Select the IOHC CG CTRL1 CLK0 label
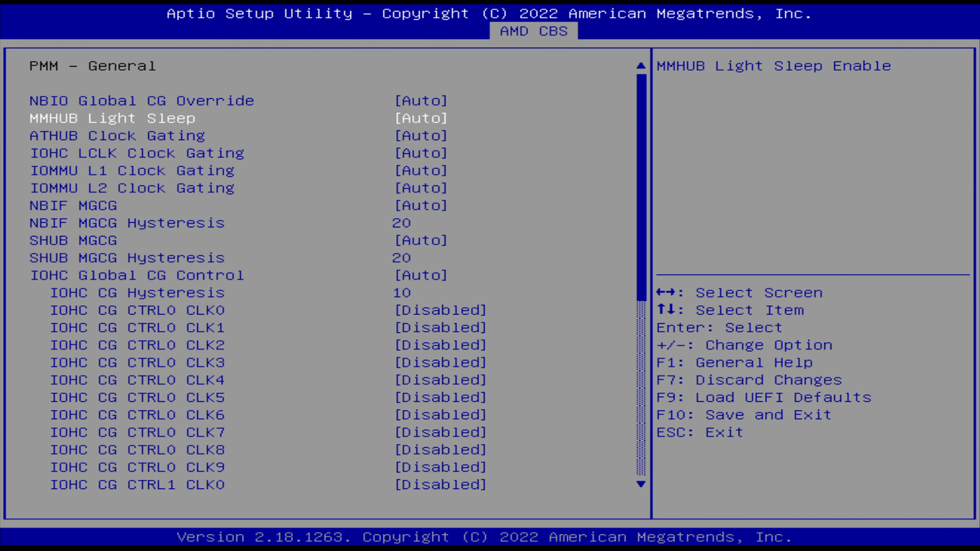 [137, 485]
